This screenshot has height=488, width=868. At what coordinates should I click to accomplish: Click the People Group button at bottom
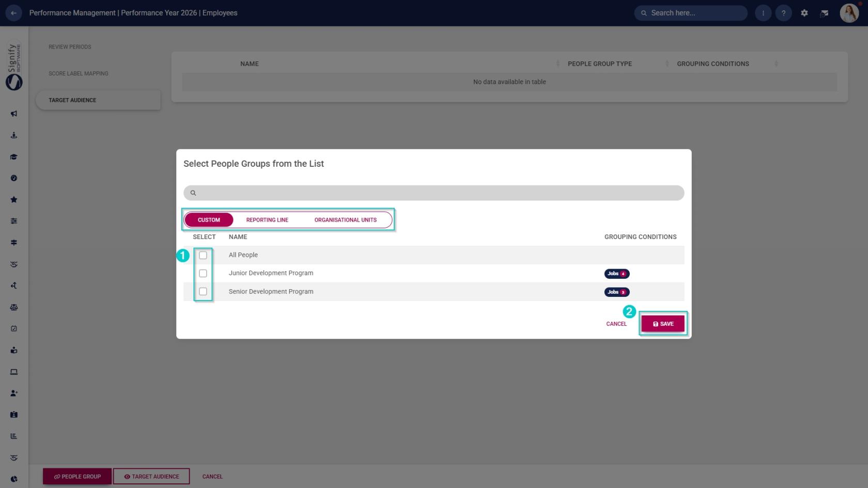[x=77, y=477]
